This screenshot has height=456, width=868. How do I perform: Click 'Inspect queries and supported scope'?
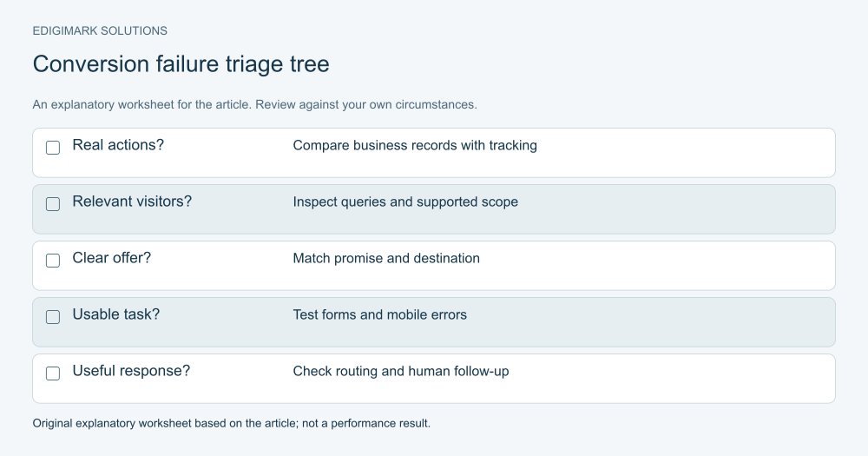(x=405, y=202)
